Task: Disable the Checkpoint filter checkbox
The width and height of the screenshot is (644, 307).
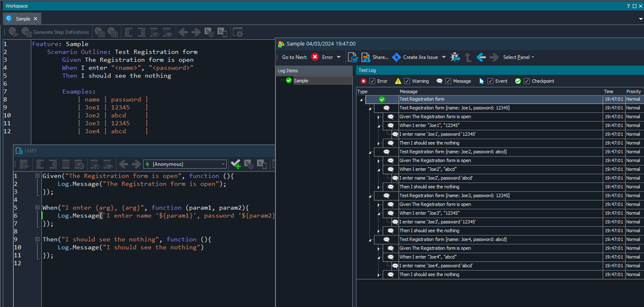Action: tap(527, 81)
